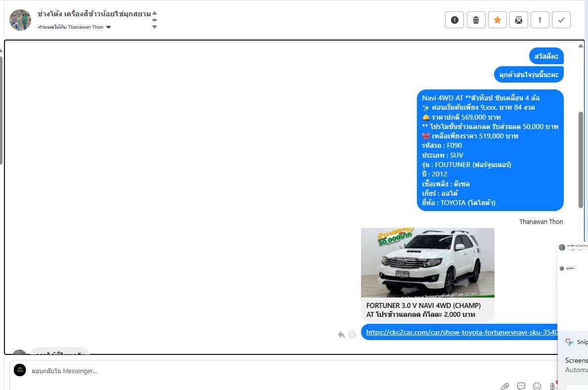Open the white Fortuner car image preview

click(427, 262)
